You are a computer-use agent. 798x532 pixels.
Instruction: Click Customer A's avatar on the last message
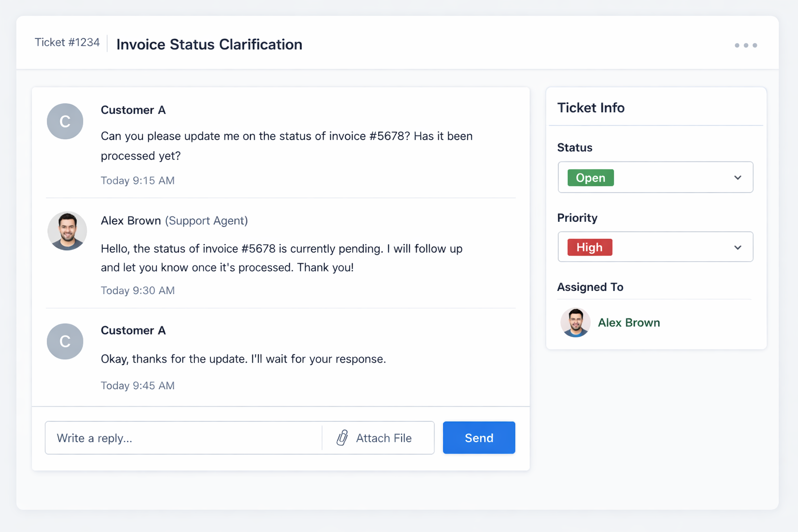(x=65, y=341)
